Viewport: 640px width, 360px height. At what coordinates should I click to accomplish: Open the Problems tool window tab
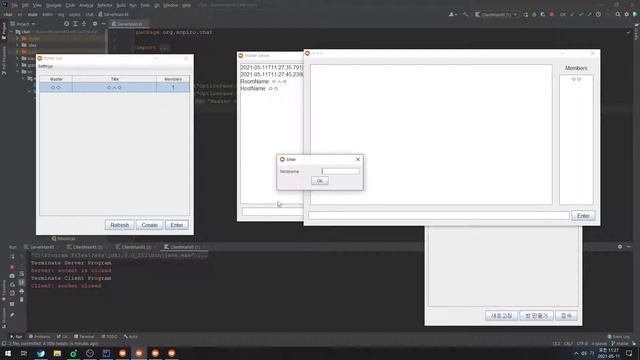pyautogui.click(x=40, y=337)
